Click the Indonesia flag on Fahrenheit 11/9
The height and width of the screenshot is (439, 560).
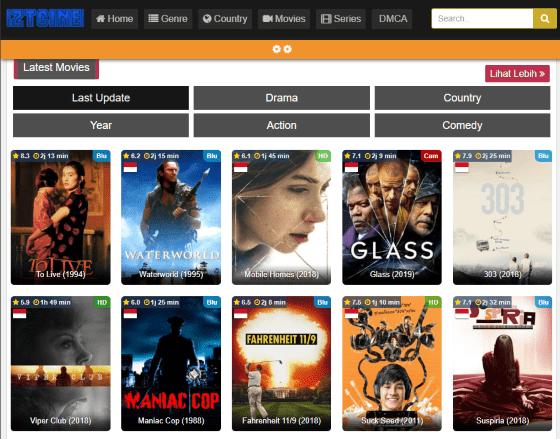[241, 314]
